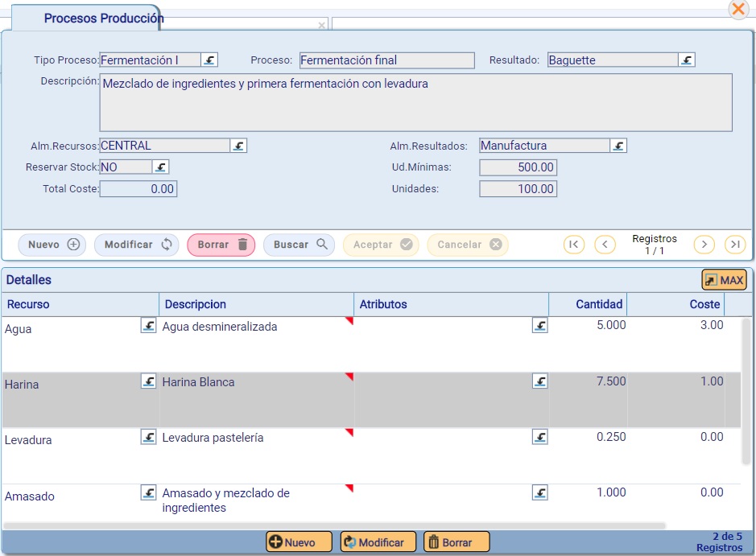Click the Cancelar button
This screenshot has width=756, height=556.
468,245
